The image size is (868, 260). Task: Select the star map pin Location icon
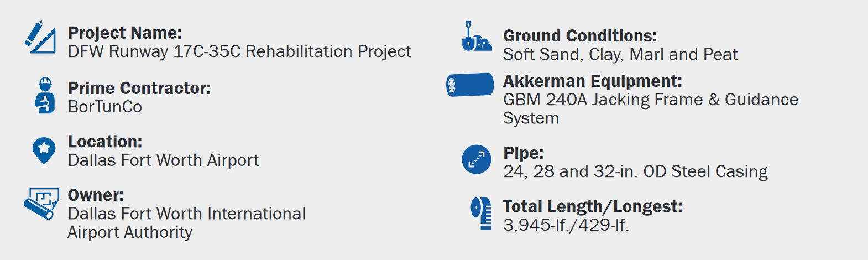point(44,150)
